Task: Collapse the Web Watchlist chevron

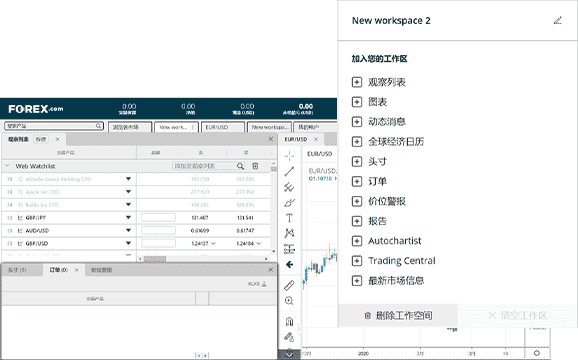Action: click(7, 166)
